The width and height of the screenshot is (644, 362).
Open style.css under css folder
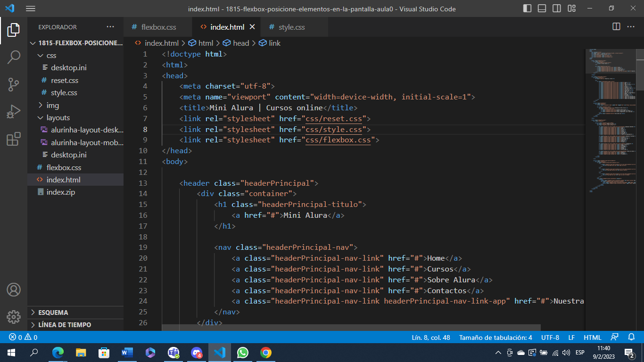pyautogui.click(x=75, y=92)
